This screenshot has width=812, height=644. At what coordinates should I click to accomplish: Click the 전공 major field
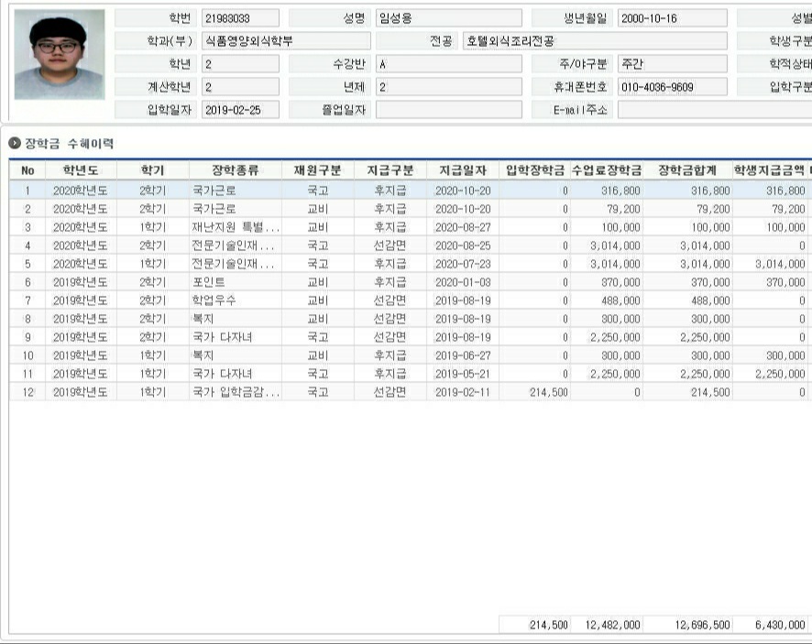595,41
